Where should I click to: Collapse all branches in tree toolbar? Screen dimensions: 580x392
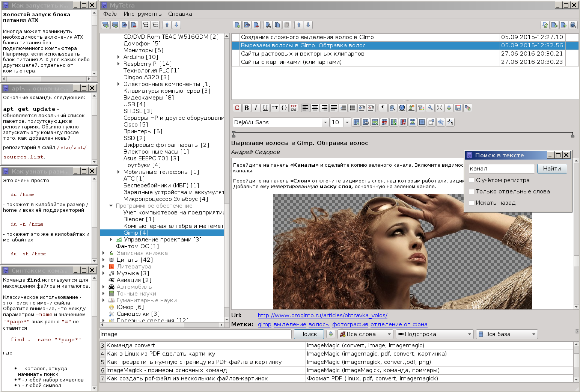point(155,25)
